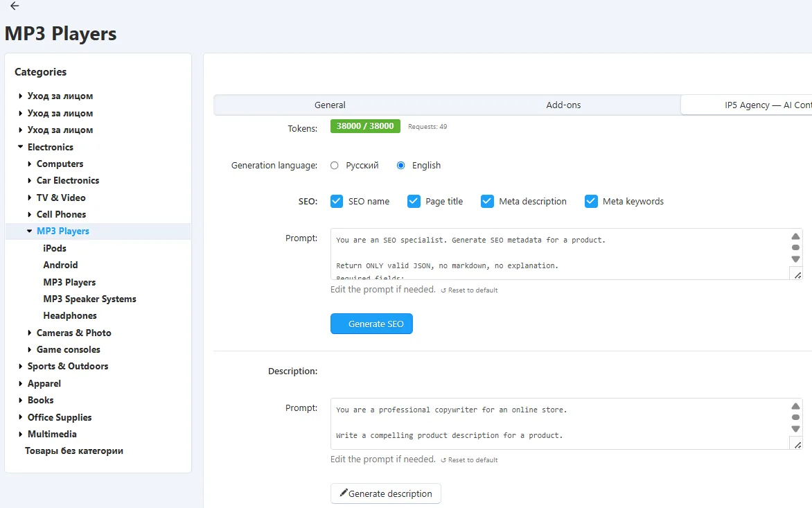Open the Add-ons tab
Image resolution: width=812 pixels, height=508 pixels.
pos(563,105)
